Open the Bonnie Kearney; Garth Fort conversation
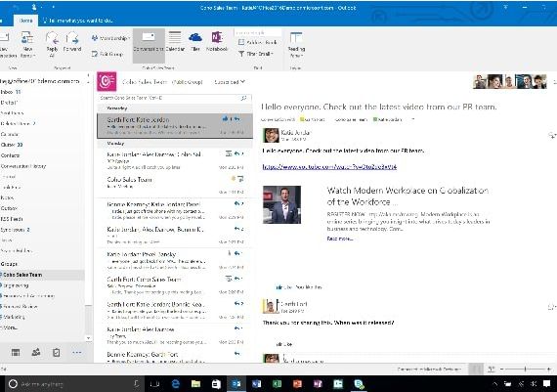 tap(175, 357)
